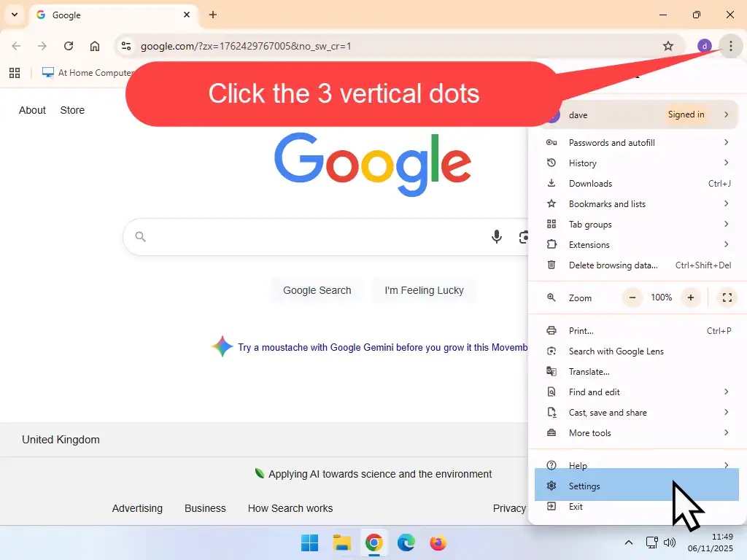This screenshot has height=560, width=747.
Task: Open Print from the Chrome menu
Action: [581, 330]
